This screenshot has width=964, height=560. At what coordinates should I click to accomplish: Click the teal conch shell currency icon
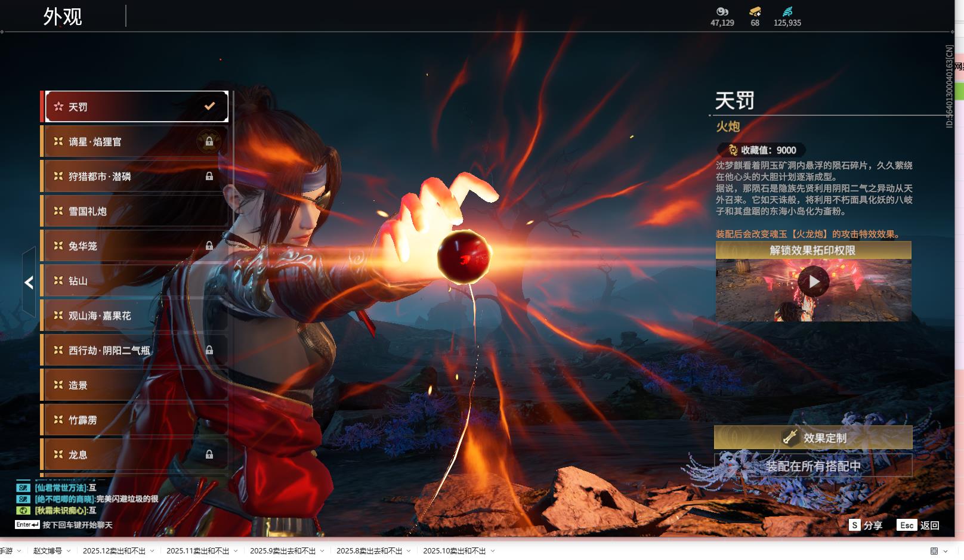787,11
